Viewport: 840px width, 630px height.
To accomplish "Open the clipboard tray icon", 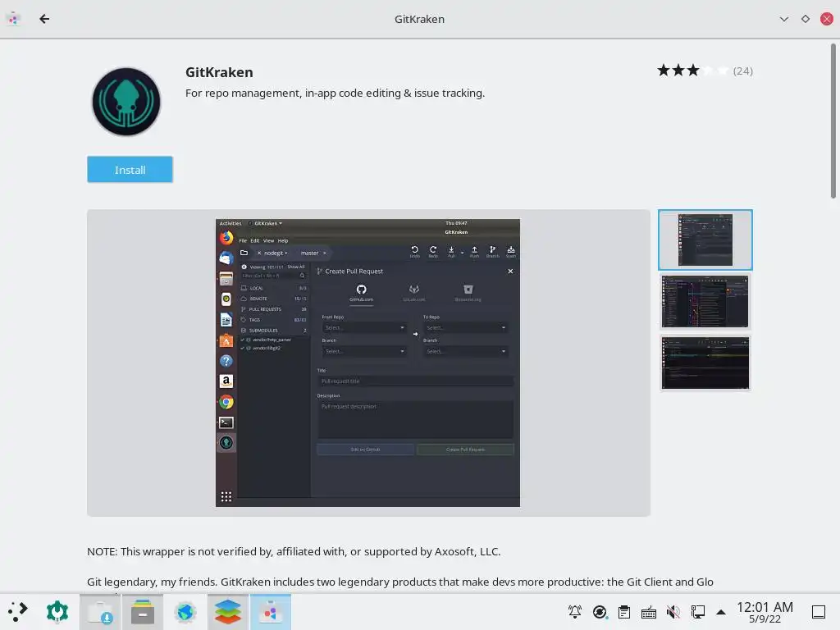I will click(x=624, y=612).
